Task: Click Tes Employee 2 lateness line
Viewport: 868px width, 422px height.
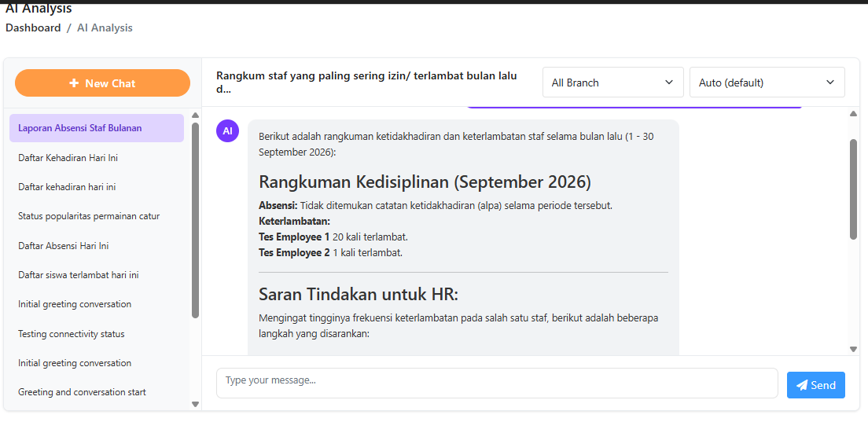Action: tap(330, 253)
